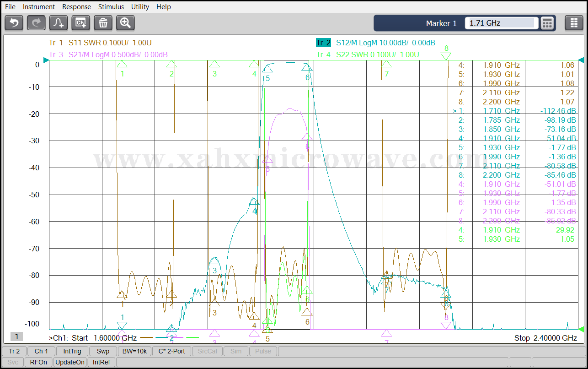Expand the Response menu
The image size is (588, 369).
click(76, 7)
